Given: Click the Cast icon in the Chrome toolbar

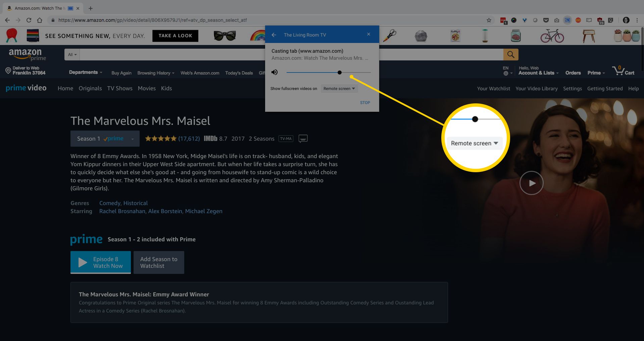Looking at the screenshot, I should pyautogui.click(x=567, y=20).
